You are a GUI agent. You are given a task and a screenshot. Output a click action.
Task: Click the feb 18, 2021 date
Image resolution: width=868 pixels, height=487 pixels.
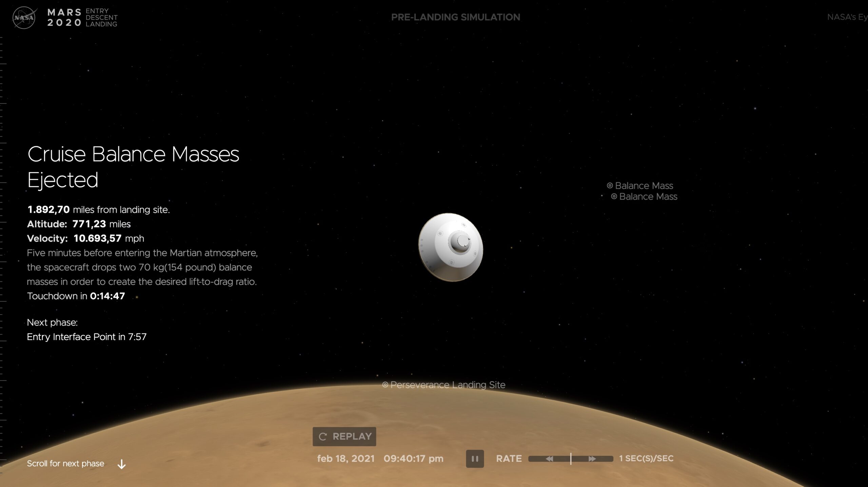point(346,459)
